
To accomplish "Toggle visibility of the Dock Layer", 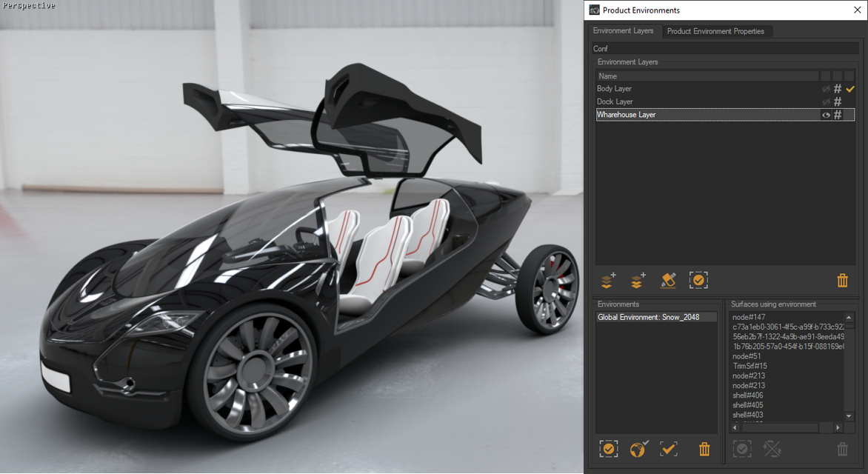I will click(x=826, y=101).
